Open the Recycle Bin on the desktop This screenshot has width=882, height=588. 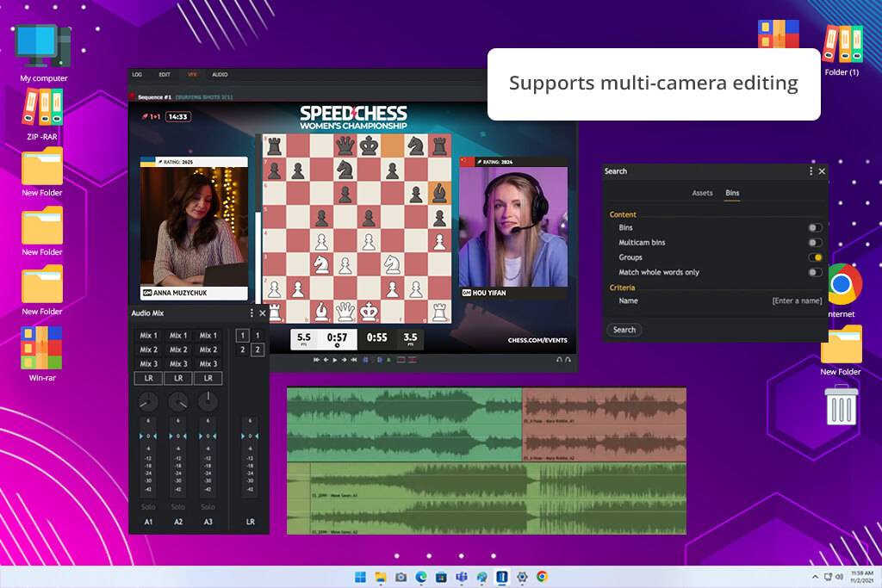coord(842,404)
